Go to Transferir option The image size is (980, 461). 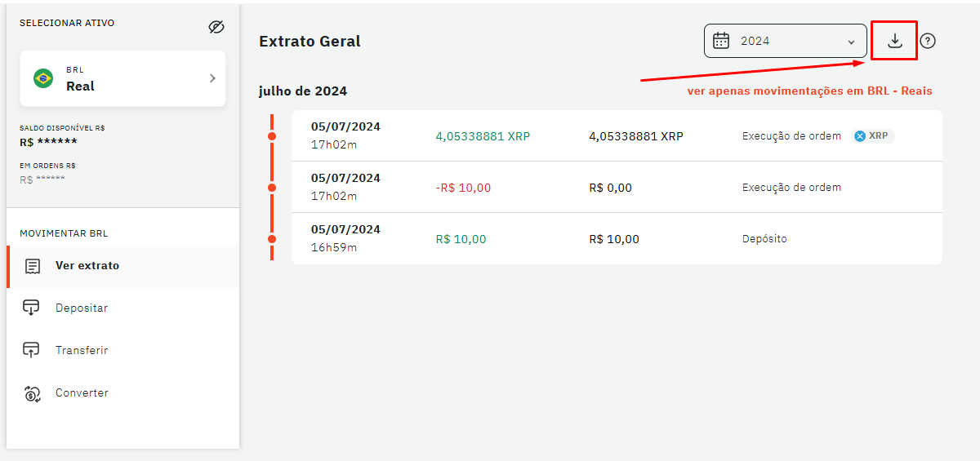[82, 351]
